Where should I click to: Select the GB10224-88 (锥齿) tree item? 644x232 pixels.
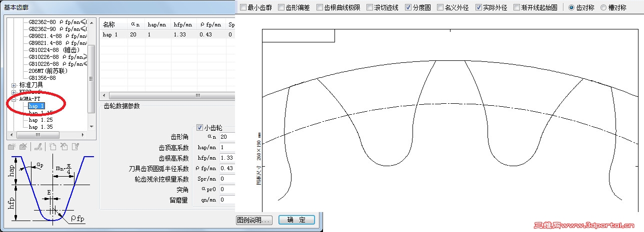[54, 50]
